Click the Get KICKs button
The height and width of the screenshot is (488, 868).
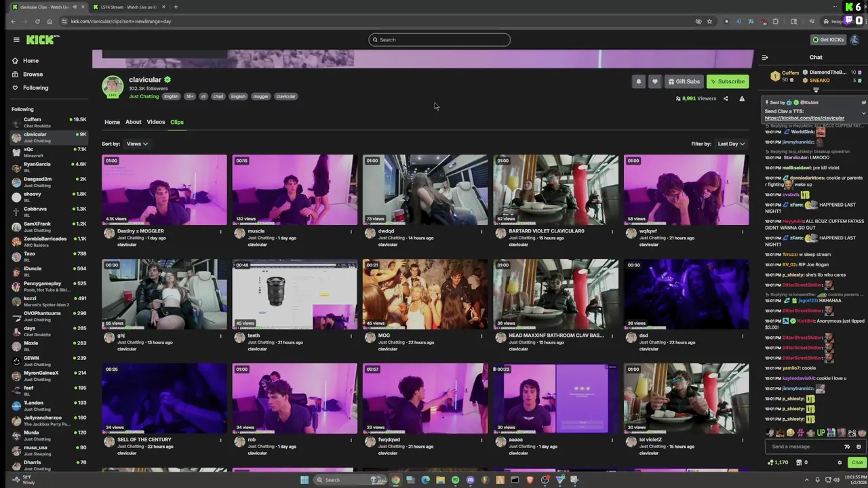click(828, 40)
